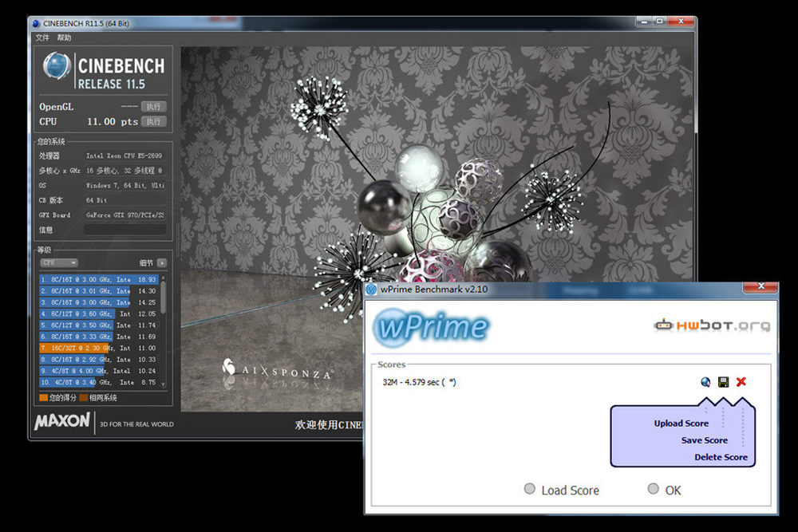
Task: Open the 帮助 menu in Cinebench
Action: [64, 37]
